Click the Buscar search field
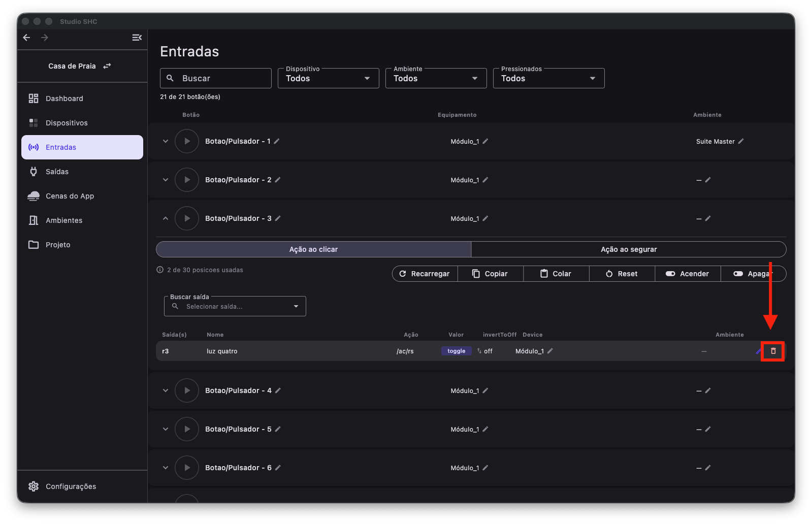Screen dimensions: 812x524 216,78
